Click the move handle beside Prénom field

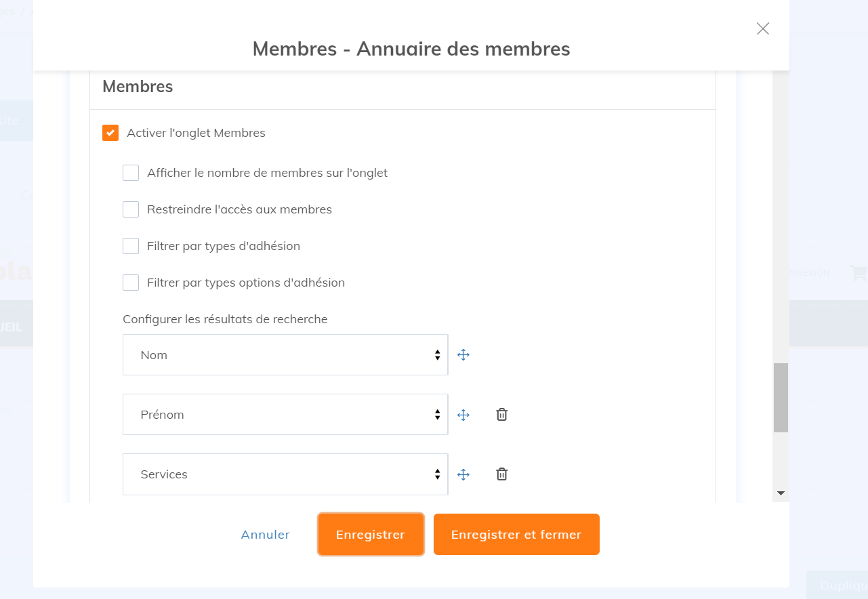(x=463, y=415)
